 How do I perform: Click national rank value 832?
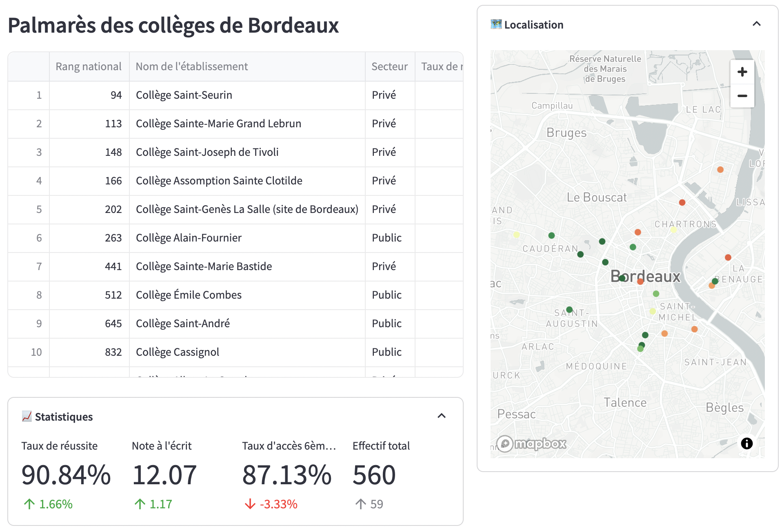89,352
